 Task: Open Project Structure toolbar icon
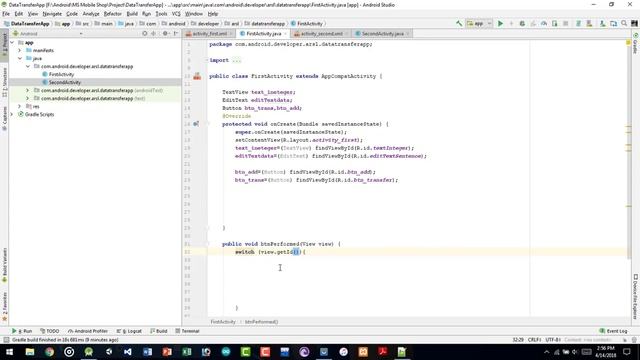(x=613, y=24)
